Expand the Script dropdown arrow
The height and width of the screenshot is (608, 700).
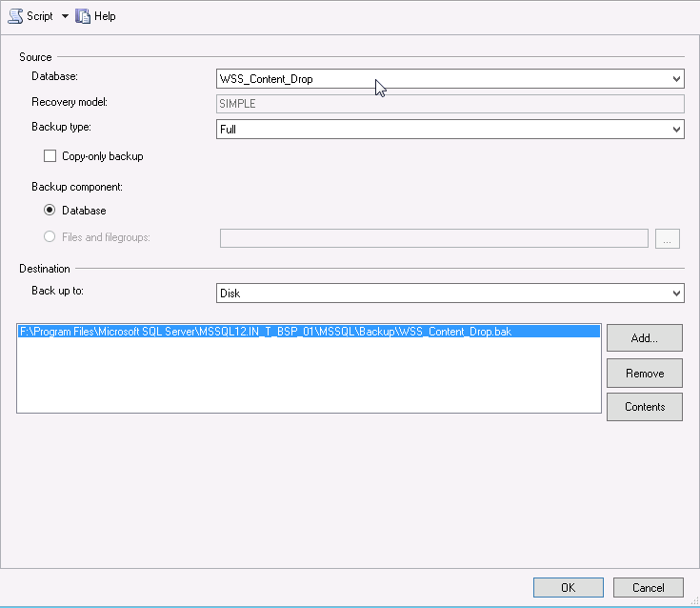[x=65, y=16]
